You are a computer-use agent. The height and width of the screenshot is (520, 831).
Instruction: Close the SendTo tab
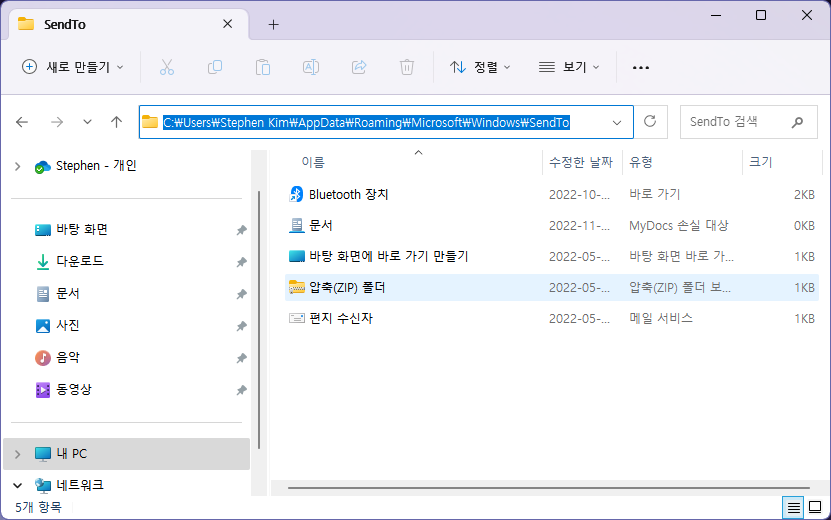pyautogui.click(x=227, y=24)
